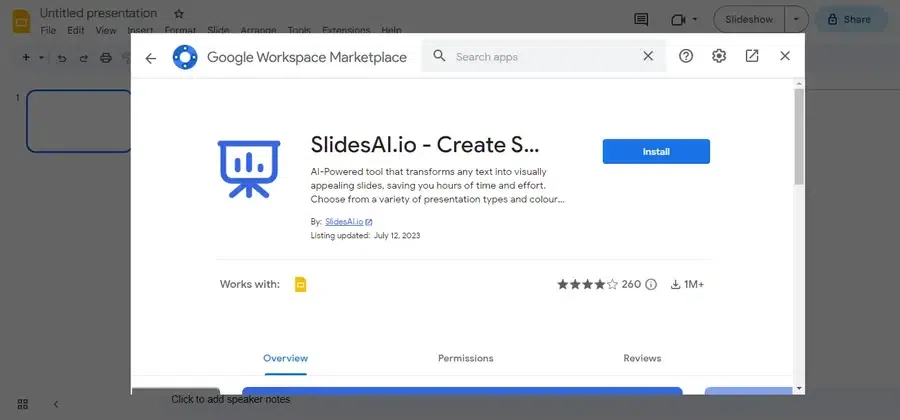
Task: Click to add speaker notes
Action: 231,399
